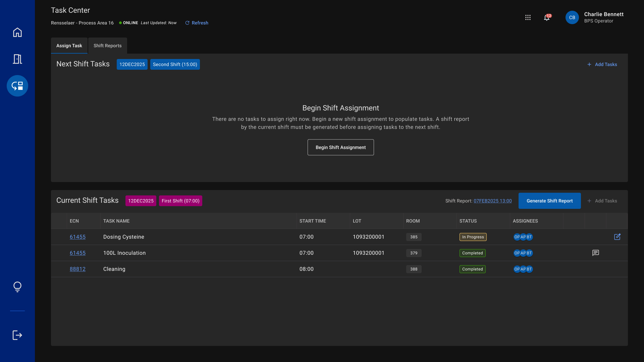Click Generate Shift Report button
This screenshot has width=644, height=362.
549,201
